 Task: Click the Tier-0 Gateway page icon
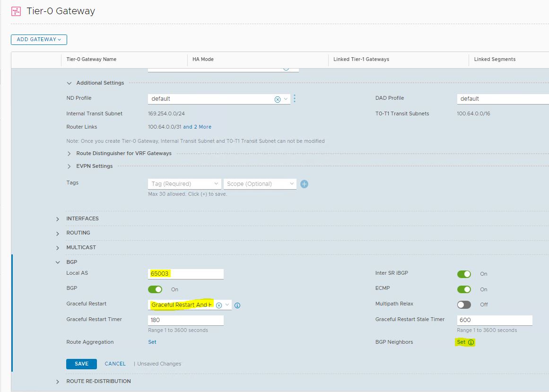16,11
